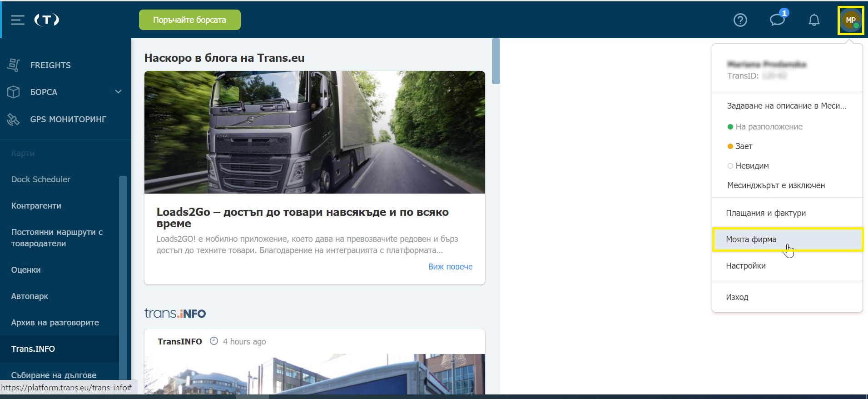This screenshot has height=399, width=868.
Task: Click the TransINFO post truck image
Action: (x=314, y=374)
